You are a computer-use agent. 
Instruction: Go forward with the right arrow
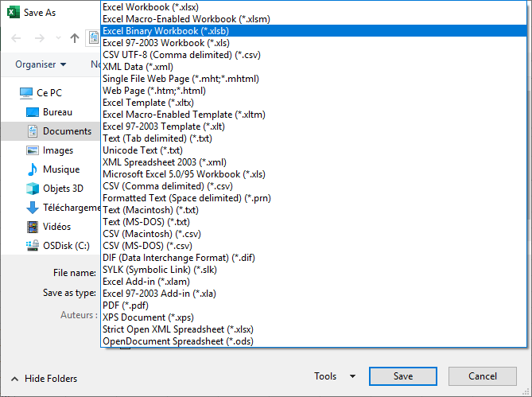coord(40,38)
